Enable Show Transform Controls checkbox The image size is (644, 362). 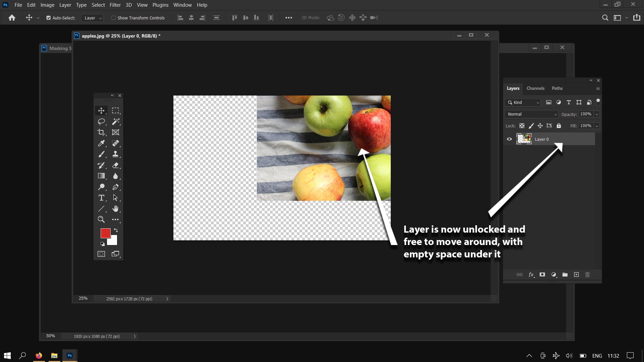(x=114, y=18)
